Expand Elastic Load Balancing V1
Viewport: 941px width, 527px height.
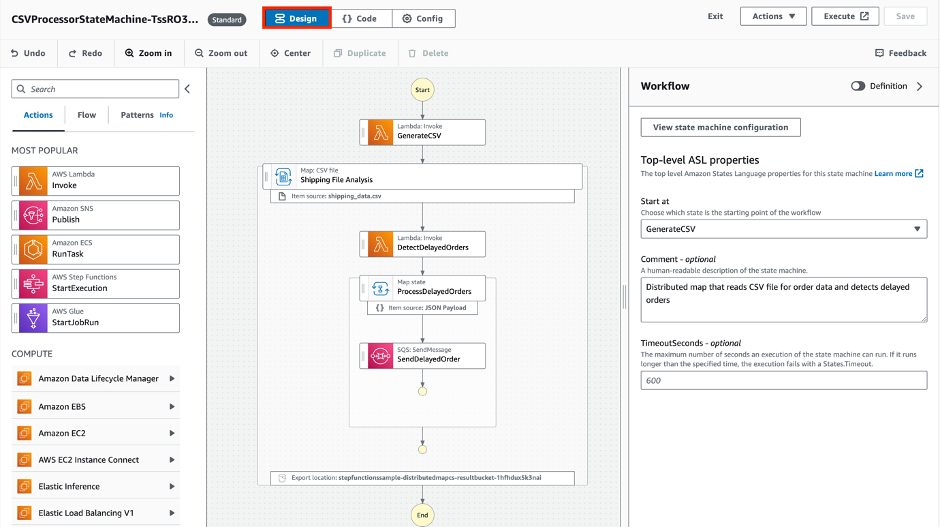pyautogui.click(x=172, y=513)
